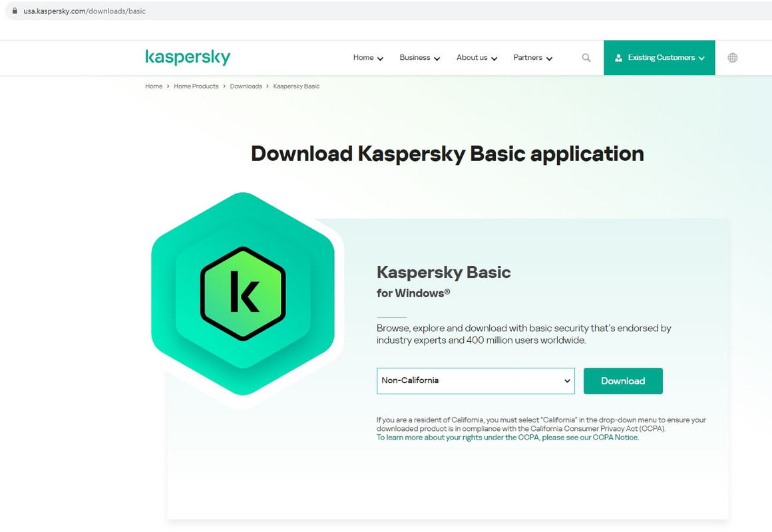
Task: Click the Kaspersky logo in the header
Action: click(x=188, y=57)
